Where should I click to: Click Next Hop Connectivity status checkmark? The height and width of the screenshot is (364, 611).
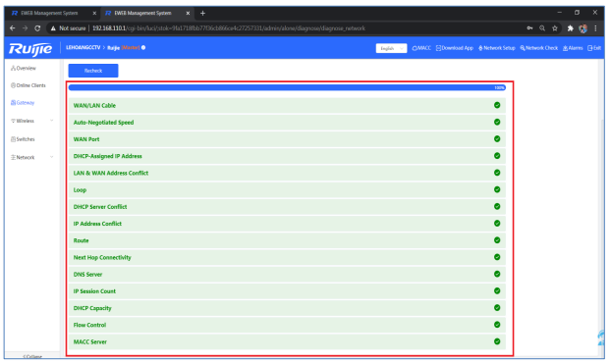click(497, 257)
